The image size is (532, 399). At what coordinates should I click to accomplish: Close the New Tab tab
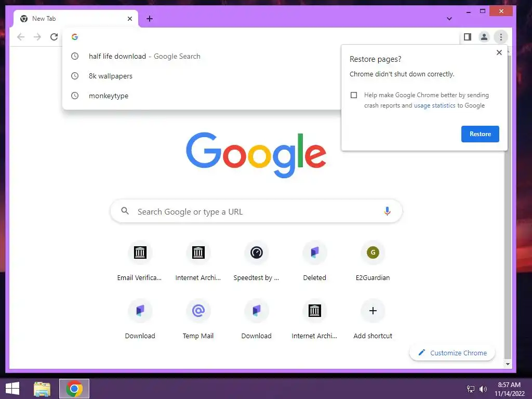click(129, 19)
